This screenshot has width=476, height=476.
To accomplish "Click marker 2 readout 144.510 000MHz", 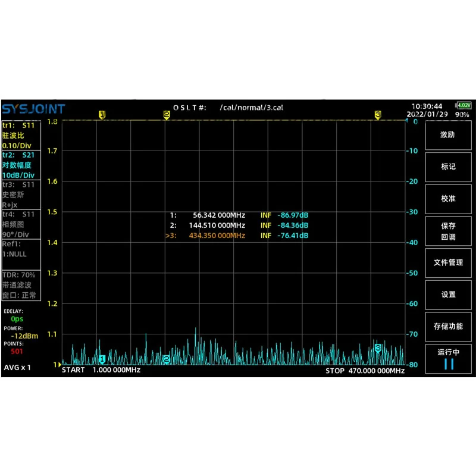I will coord(217,226).
